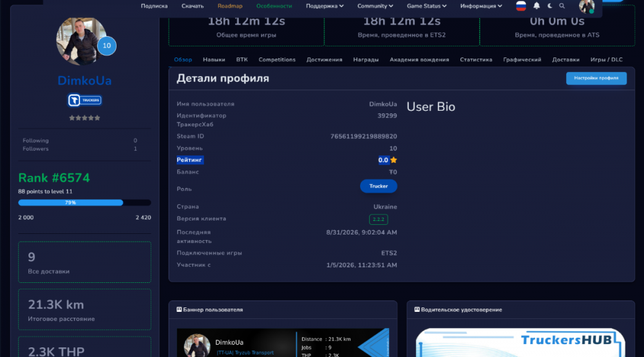Viewport: 644px width, 357px height.
Task: Switch to the Навыки tab
Action: pyautogui.click(x=214, y=59)
